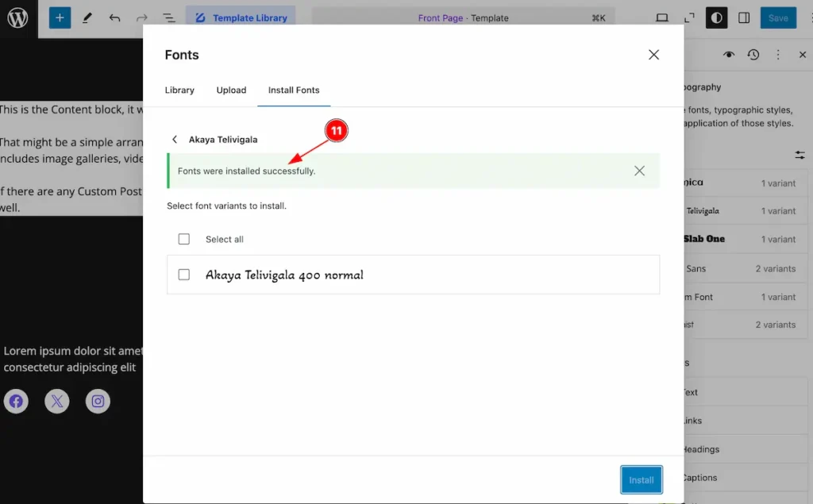Open the Front Page Template command bar

tap(463, 17)
